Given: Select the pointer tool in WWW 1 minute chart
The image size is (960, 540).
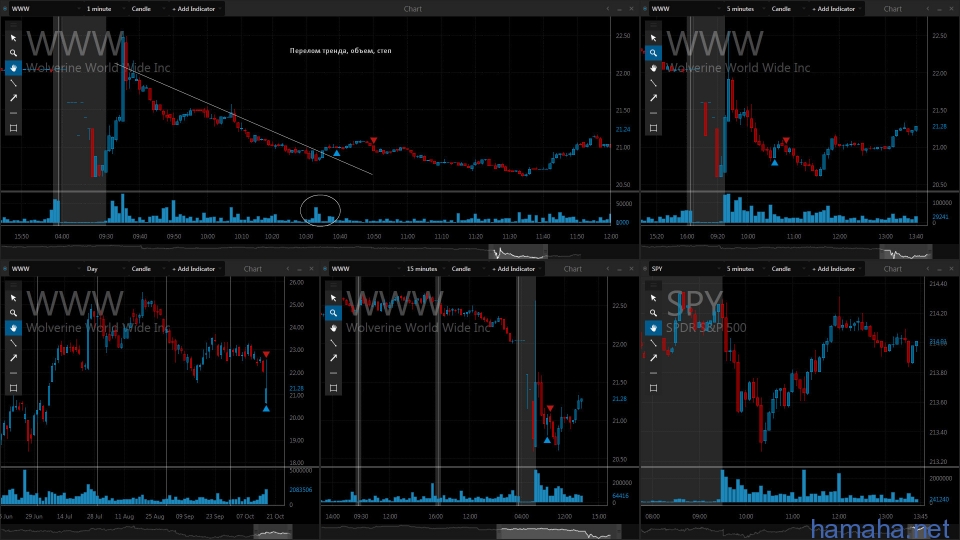Looking at the screenshot, I should tap(13, 38).
